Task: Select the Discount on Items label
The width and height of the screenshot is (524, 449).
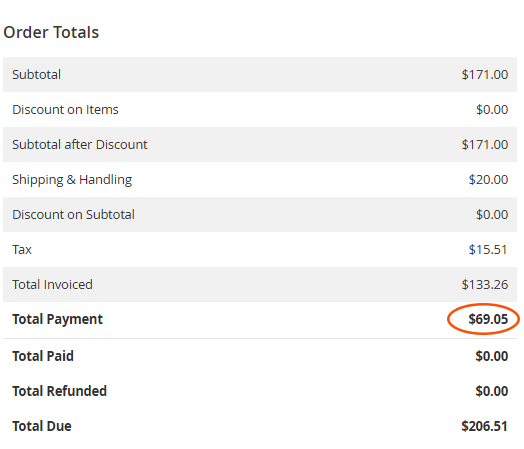Action: [65, 110]
